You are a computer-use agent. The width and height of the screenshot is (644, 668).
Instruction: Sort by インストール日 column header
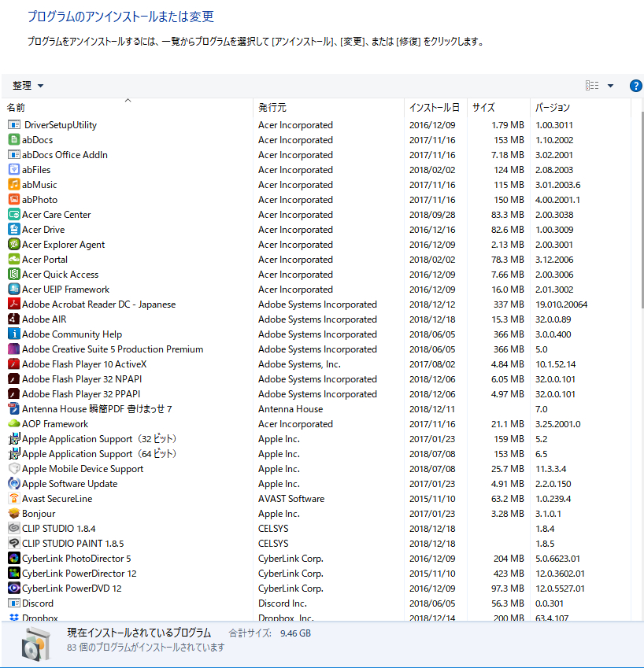(x=435, y=107)
